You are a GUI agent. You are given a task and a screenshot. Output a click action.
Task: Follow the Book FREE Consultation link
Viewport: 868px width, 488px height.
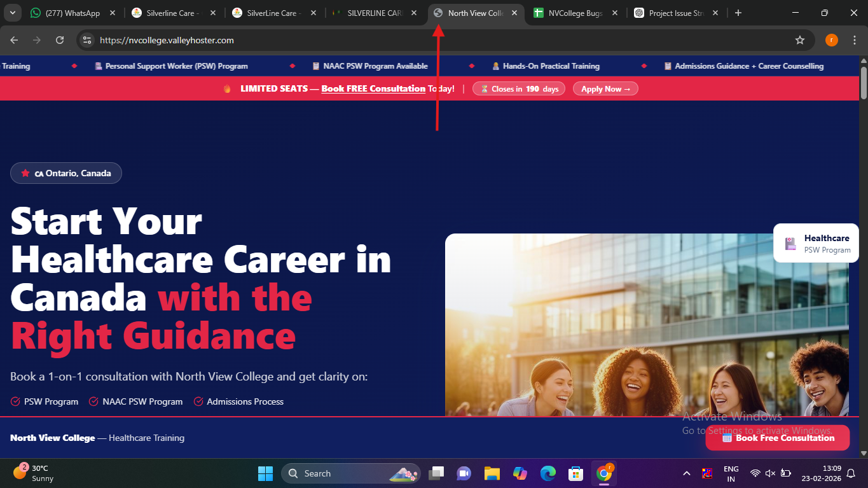tap(373, 89)
